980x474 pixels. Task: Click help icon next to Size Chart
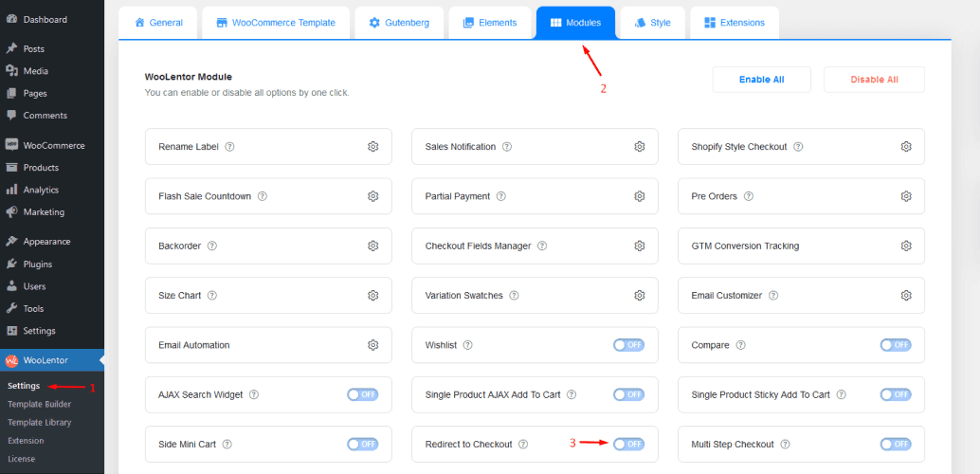[x=212, y=295]
